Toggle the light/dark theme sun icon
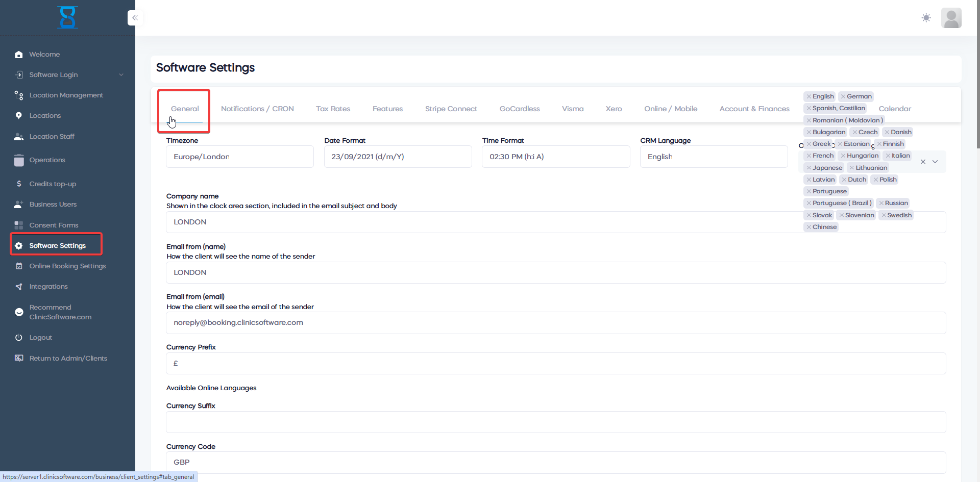The height and width of the screenshot is (482, 980). 926,18
